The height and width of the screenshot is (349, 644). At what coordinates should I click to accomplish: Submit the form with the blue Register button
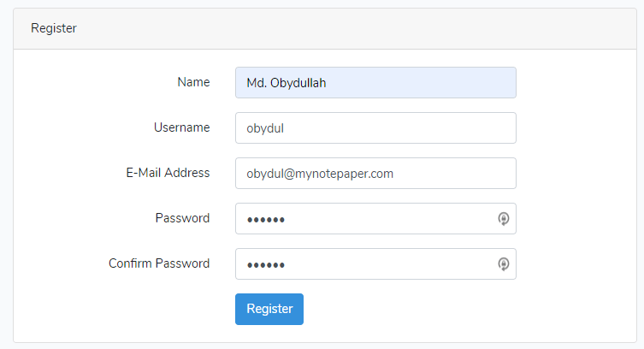pos(269,309)
